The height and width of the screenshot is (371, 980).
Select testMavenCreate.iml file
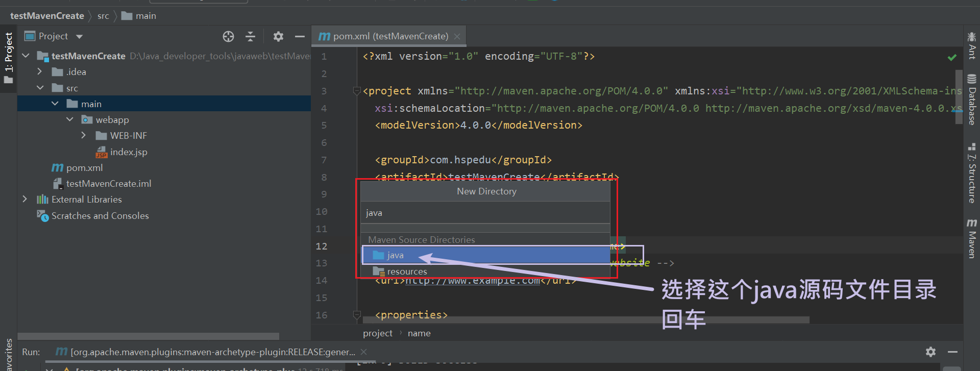click(x=108, y=183)
